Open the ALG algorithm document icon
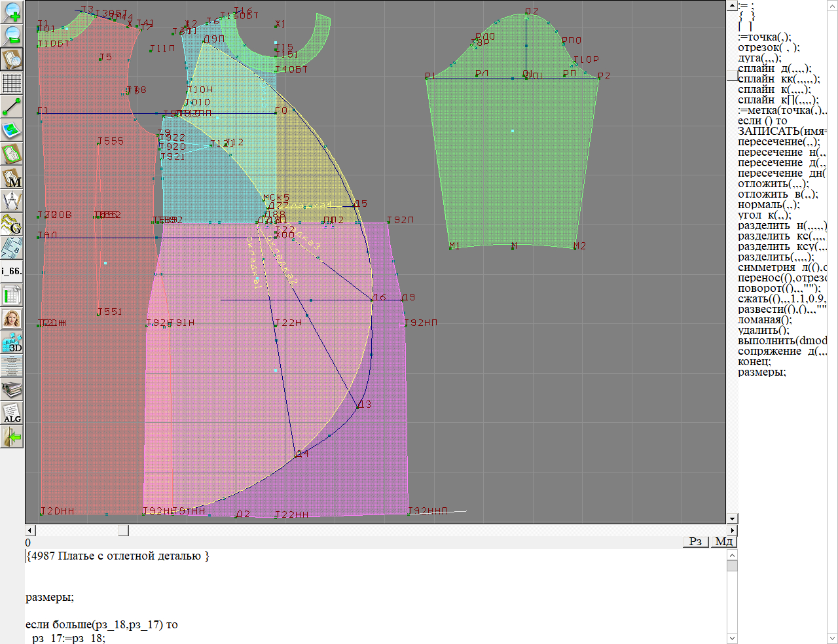838x644 pixels. tap(12, 413)
